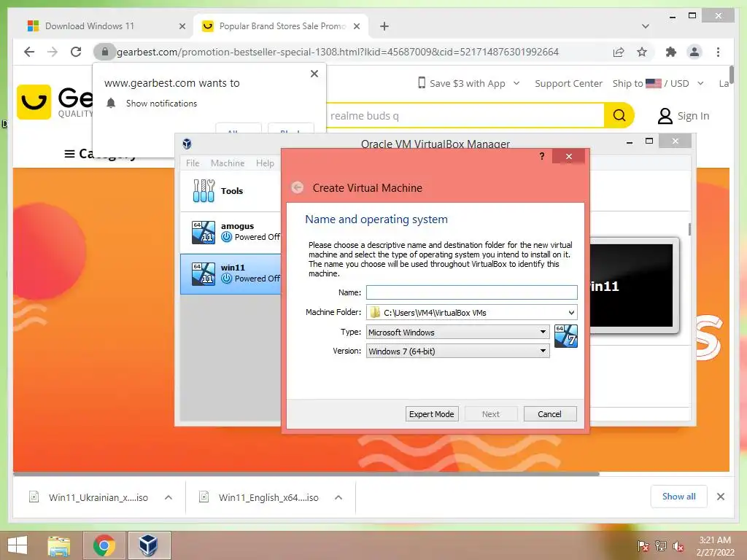Open a new Chrome tab

click(x=384, y=26)
